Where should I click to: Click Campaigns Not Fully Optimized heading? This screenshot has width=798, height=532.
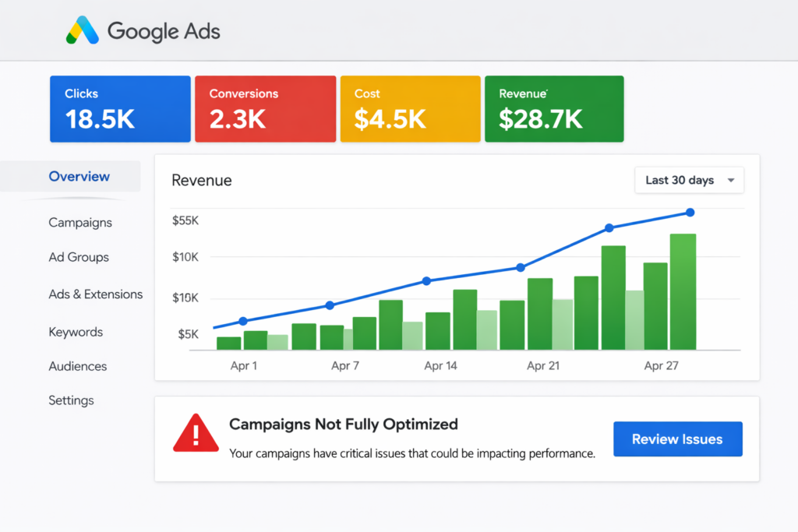tap(344, 425)
